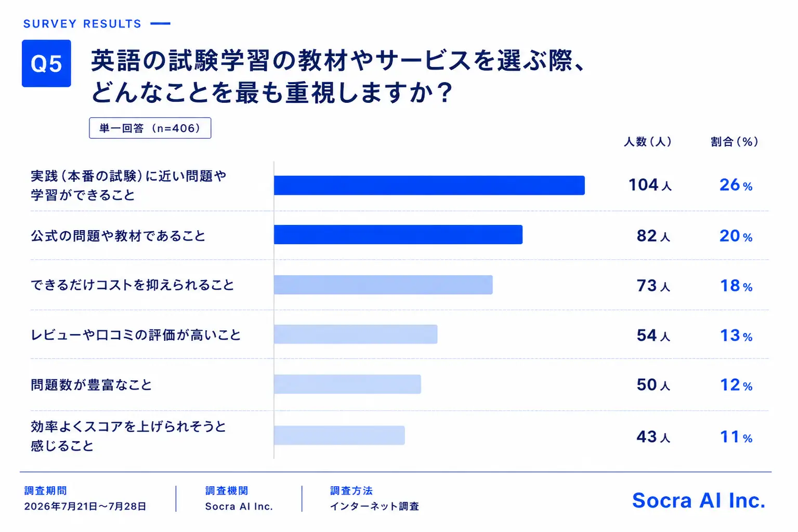Click the 104人 count value
This screenshot has height=532, width=798.
click(650, 185)
